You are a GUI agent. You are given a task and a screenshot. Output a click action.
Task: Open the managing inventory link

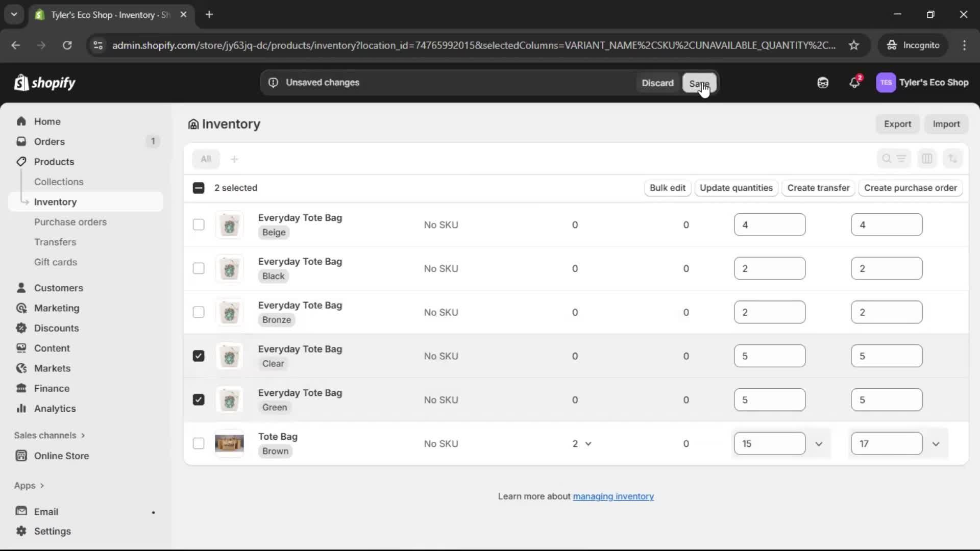tap(613, 496)
